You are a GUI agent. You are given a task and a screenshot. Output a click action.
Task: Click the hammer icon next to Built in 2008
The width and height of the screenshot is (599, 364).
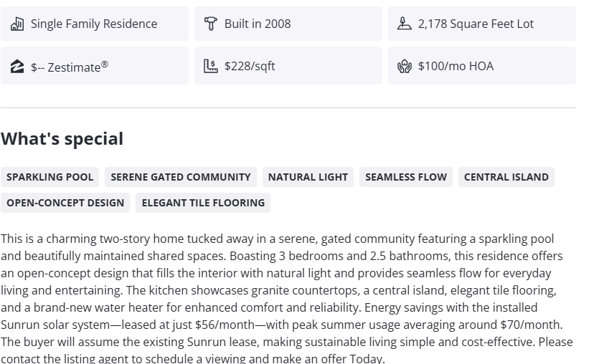point(210,24)
